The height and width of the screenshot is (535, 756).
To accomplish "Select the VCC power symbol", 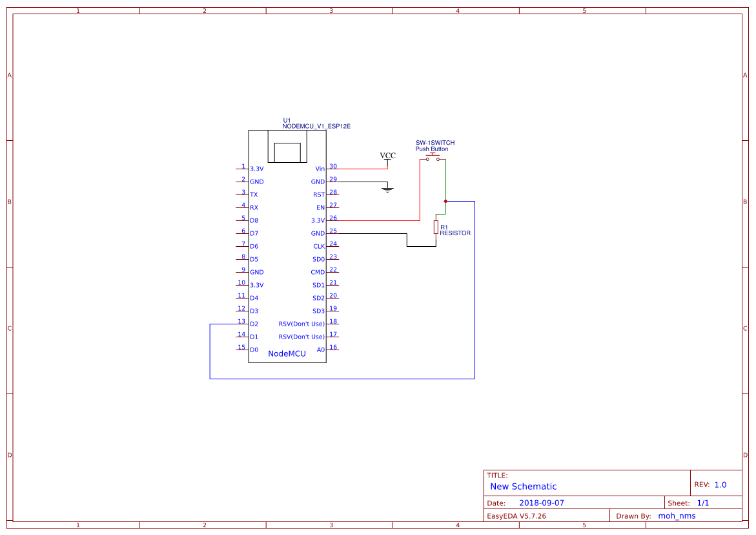I will tap(387, 158).
